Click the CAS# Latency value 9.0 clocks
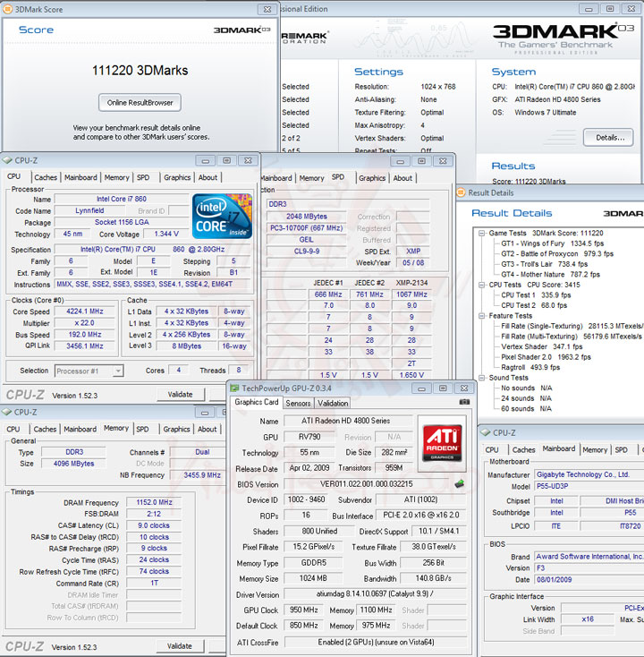This screenshot has height=657, width=644. 154,525
